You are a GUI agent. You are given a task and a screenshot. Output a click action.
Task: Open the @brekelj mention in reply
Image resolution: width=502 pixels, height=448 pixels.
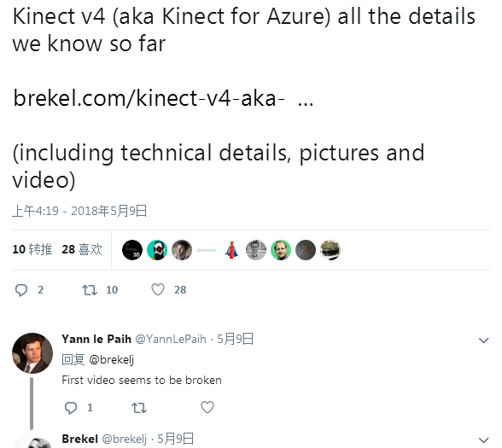111,360
